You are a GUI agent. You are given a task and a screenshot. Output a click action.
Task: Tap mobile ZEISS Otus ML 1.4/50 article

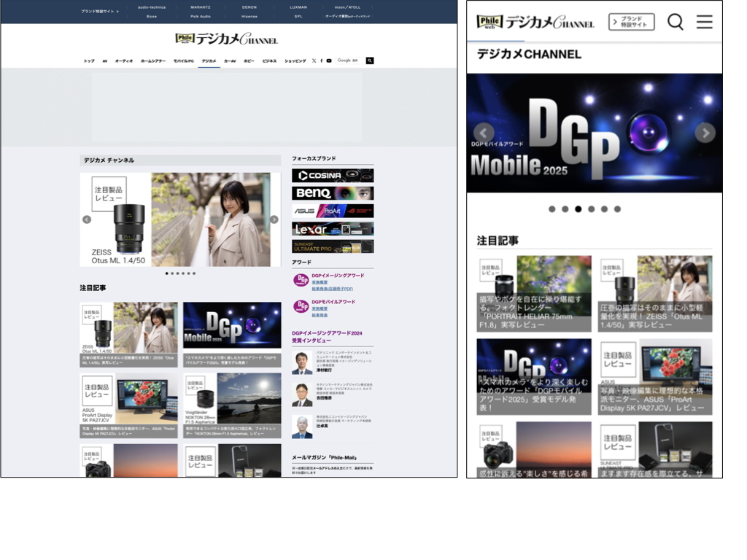pos(655,294)
